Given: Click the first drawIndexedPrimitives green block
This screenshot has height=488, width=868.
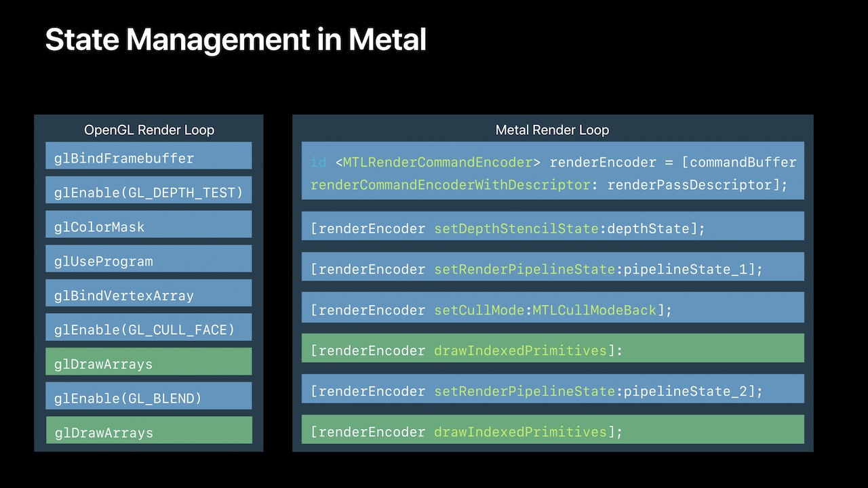Looking at the screenshot, I should pos(551,350).
